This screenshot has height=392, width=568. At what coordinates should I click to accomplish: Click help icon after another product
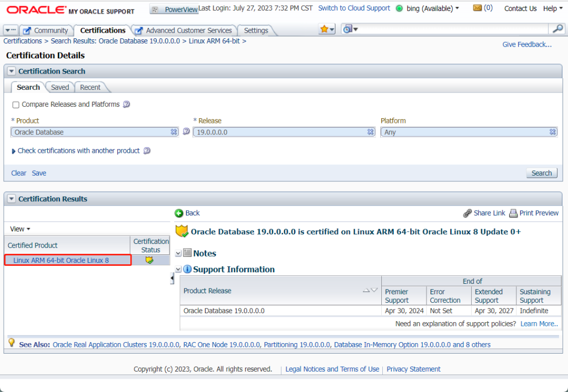(x=147, y=151)
